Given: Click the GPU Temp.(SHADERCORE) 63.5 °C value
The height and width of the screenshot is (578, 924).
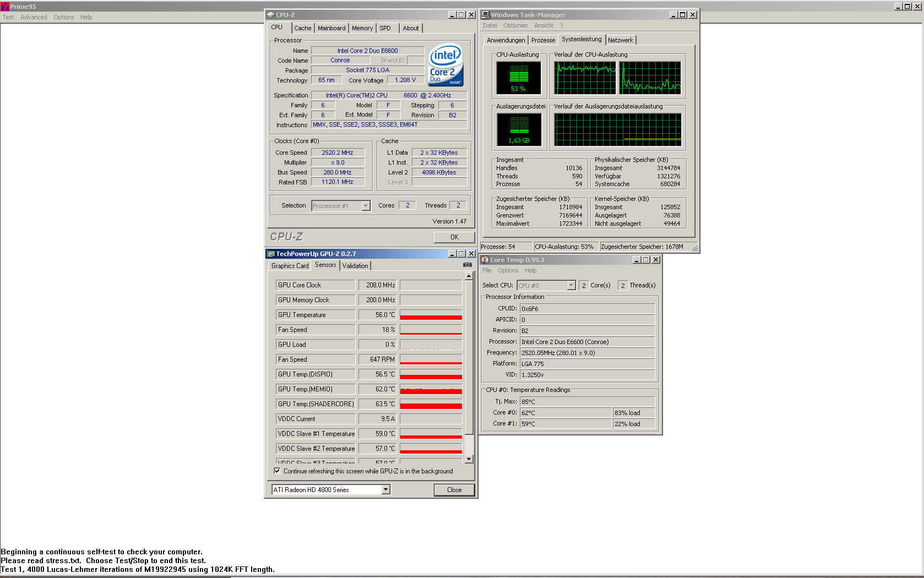Looking at the screenshot, I should coord(377,404).
